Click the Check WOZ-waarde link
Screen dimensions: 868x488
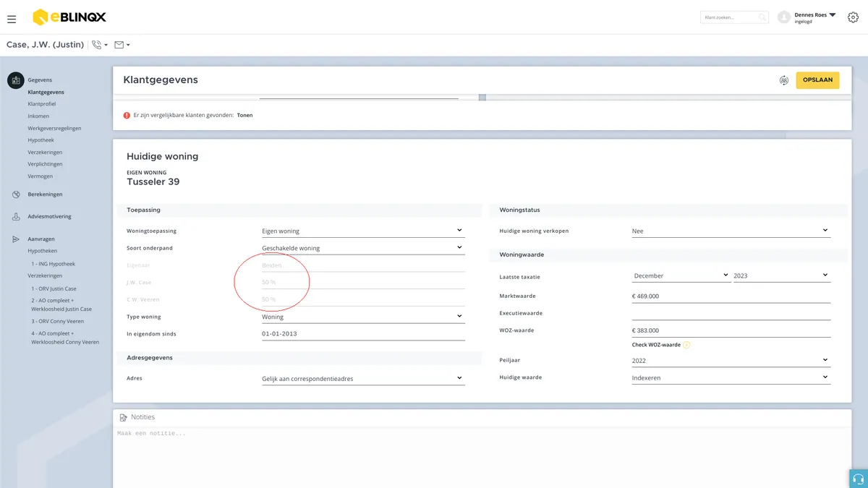click(656, 345)
